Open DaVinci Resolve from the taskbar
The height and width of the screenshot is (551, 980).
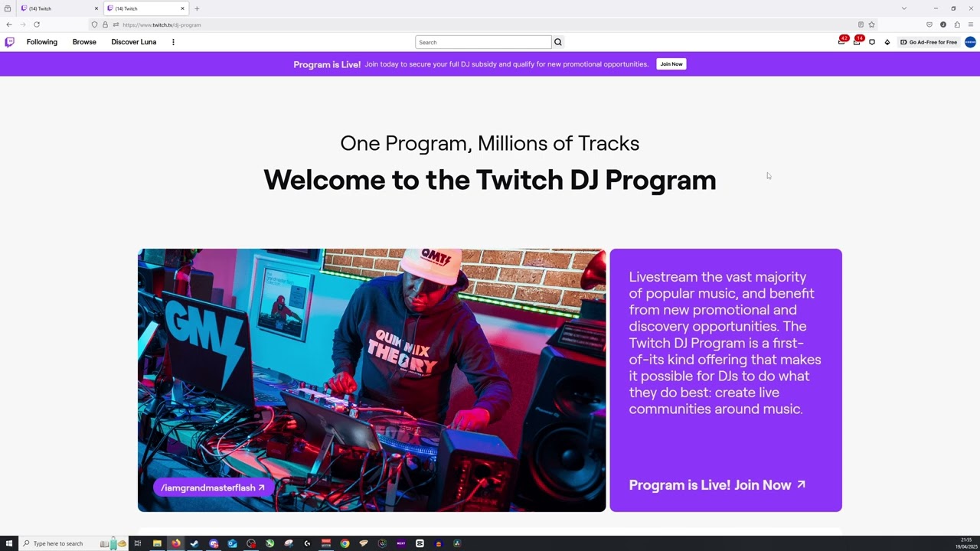pos(457,543)
